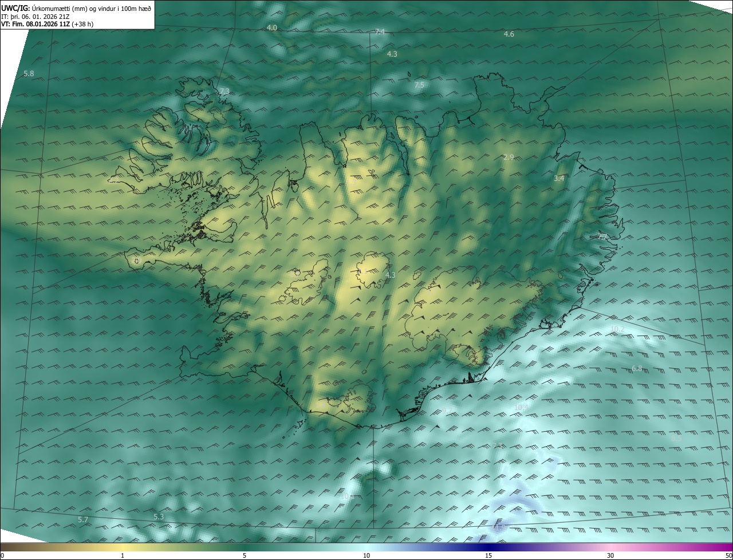Click the colorbar tick label 1

pyautogui.click(x=123, y=555)
